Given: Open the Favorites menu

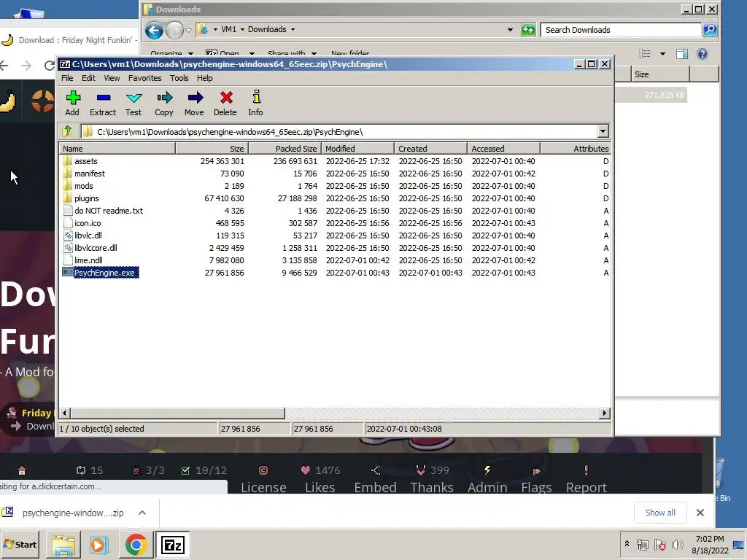Looking at the screenshot, I should pos(145,78).
